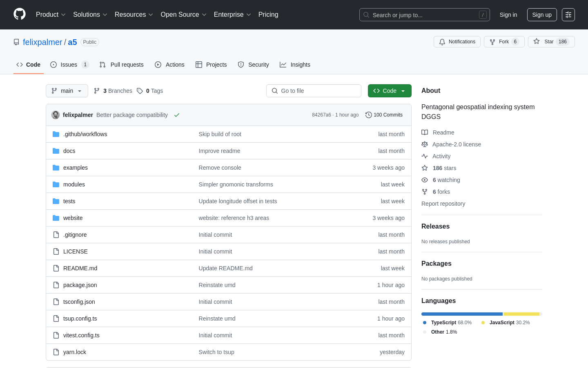Click the eye icon beside 6 watching

425,180
